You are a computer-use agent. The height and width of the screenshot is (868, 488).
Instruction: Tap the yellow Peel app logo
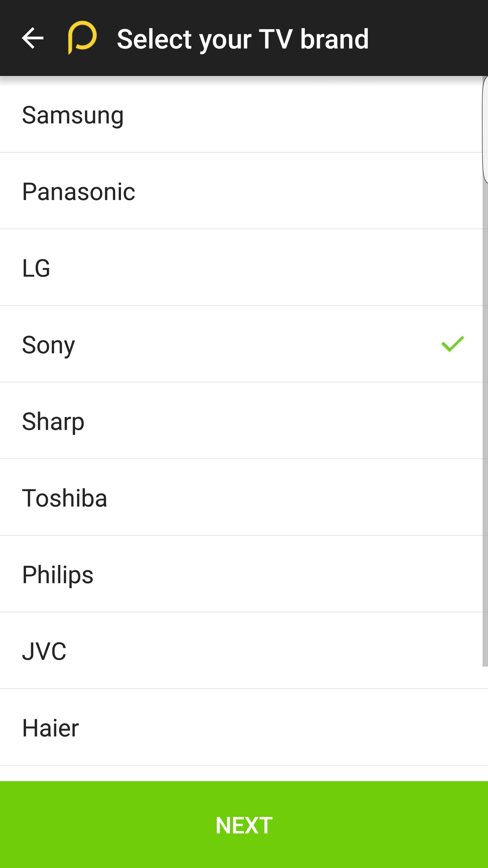82,37
